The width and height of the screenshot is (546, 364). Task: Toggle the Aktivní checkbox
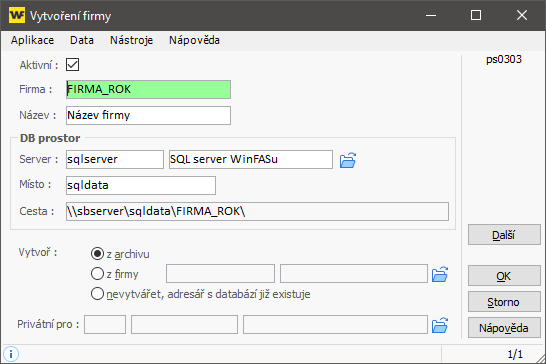[72, 65]
